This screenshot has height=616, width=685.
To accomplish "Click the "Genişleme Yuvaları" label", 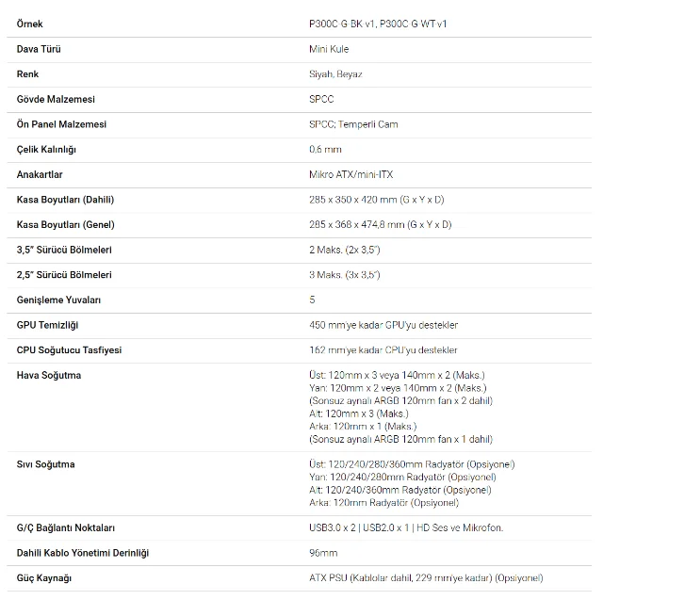I will (58, 300).
